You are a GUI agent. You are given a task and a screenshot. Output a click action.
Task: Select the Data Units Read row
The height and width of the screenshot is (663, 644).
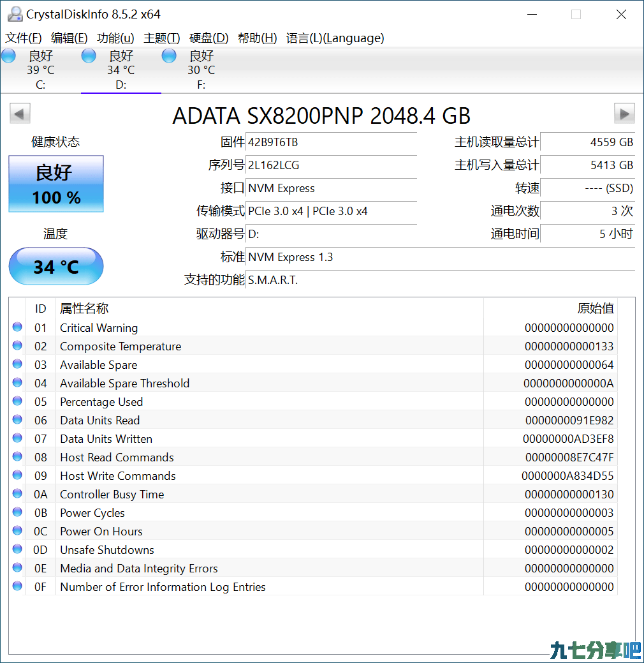point(313,421)
